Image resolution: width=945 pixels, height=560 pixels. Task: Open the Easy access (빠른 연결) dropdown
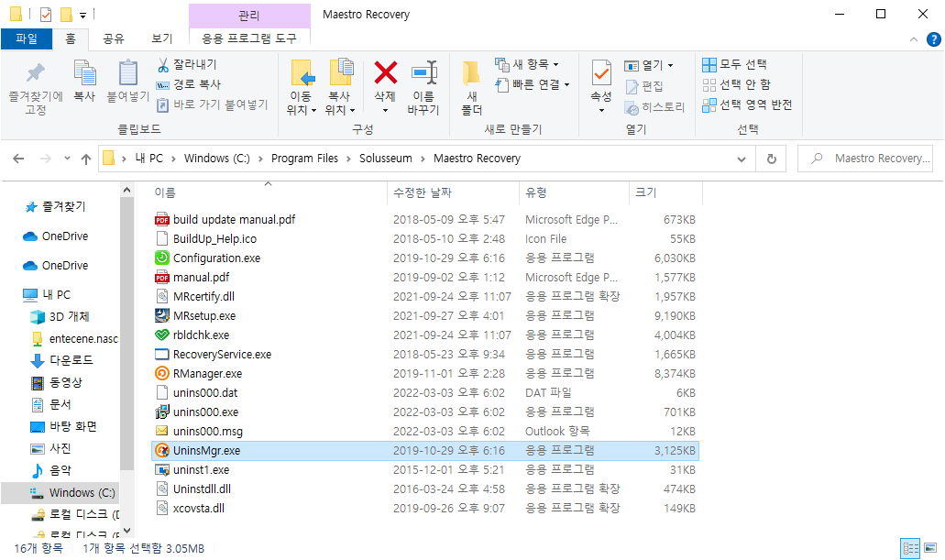(533, 84)
